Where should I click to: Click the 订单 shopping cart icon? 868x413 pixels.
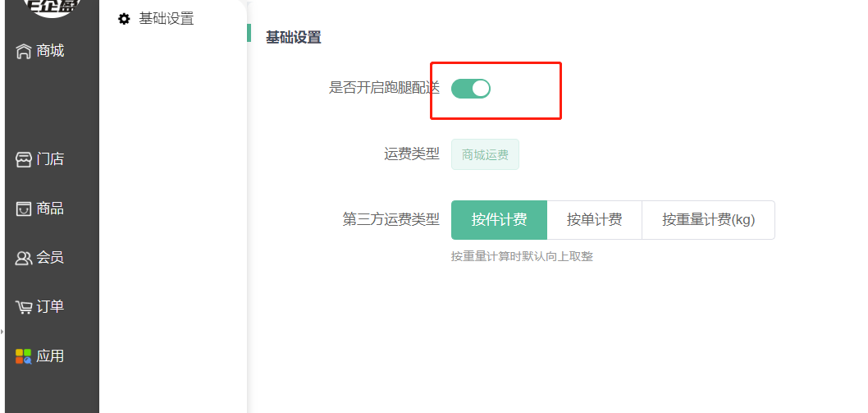tap(24, 307)
